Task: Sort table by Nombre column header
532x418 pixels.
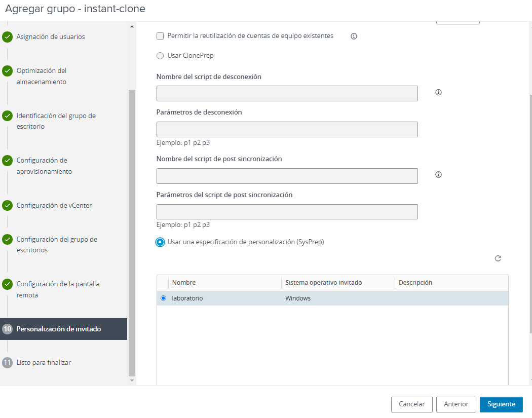Action: click(184, 283)
